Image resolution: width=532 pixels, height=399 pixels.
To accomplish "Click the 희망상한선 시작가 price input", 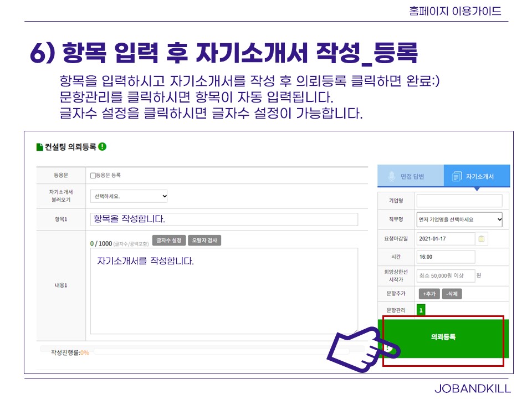I will (446, 275).
